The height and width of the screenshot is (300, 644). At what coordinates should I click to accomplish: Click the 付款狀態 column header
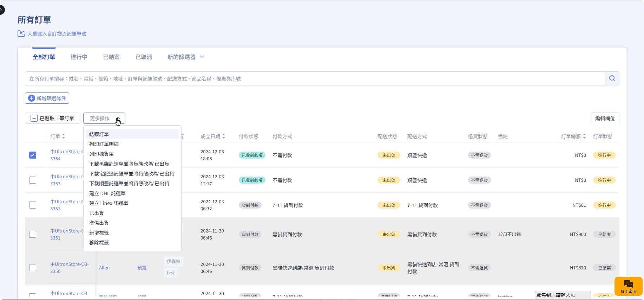249,136
